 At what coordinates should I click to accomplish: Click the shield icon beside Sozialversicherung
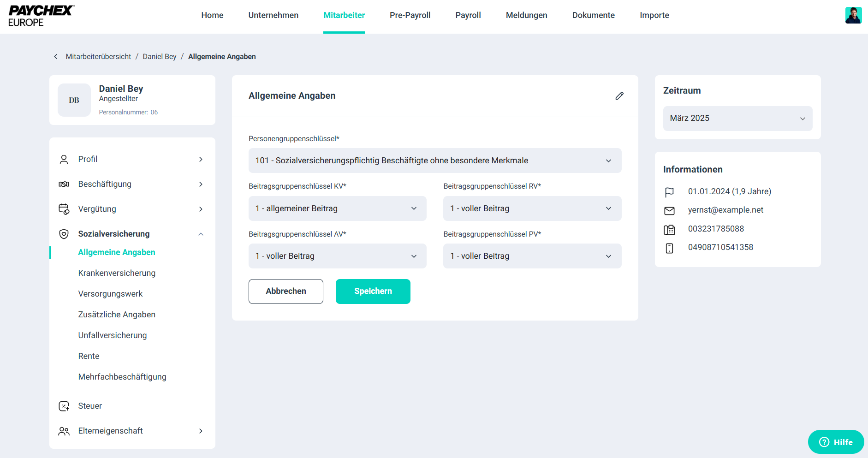pyautogui.click(x=64, y=234)
